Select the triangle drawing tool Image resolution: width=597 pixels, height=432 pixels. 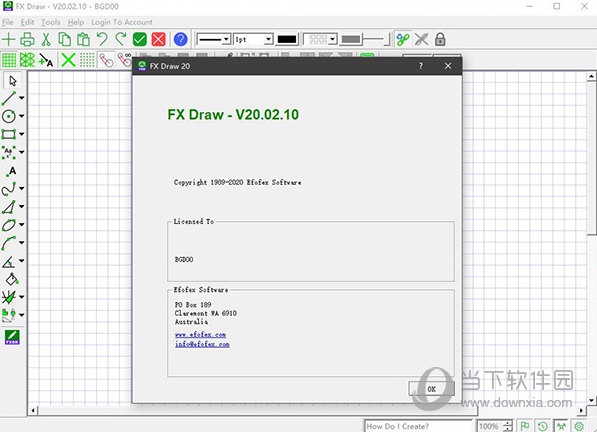[x=9, y=207]
